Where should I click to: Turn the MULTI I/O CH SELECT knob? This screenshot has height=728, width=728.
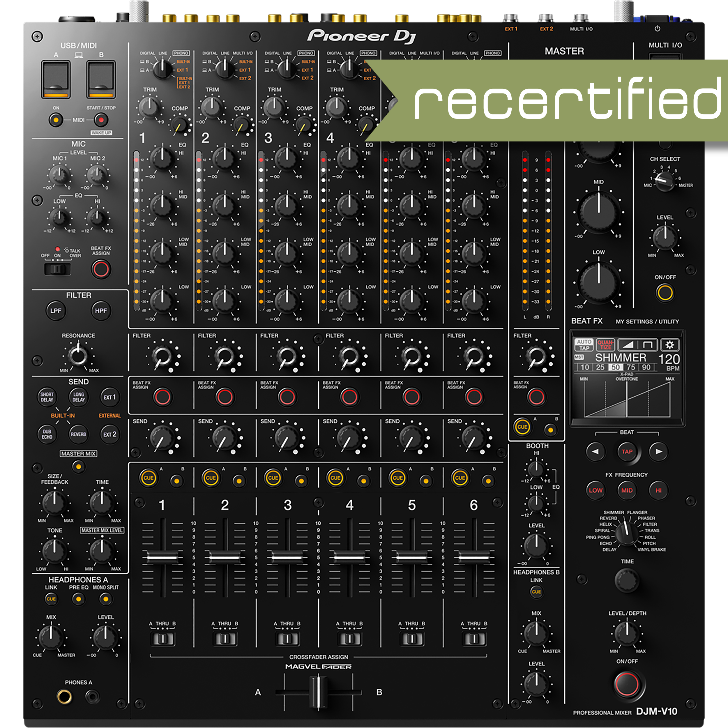pyautogui.click(x=665, y=181)
